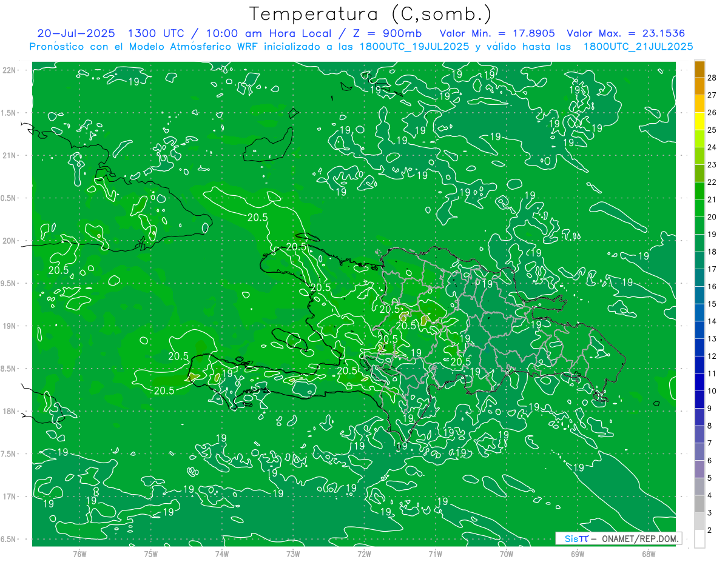Viewport: 728px width, 562px height.
Task: Click color bar segment between 3 and 4
Action: (699, 504)
